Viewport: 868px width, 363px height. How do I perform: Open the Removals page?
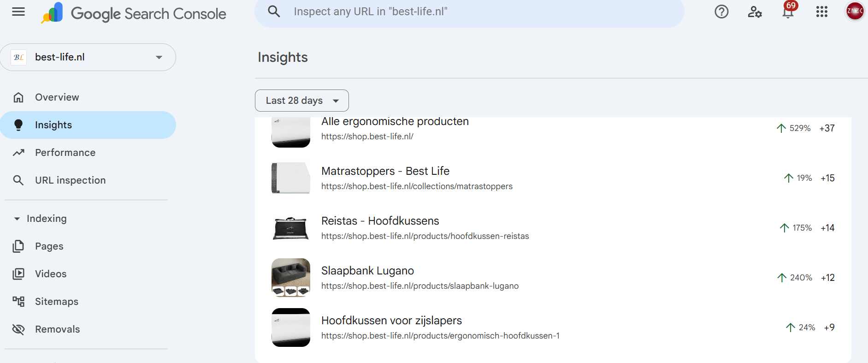tap(57, 329)
